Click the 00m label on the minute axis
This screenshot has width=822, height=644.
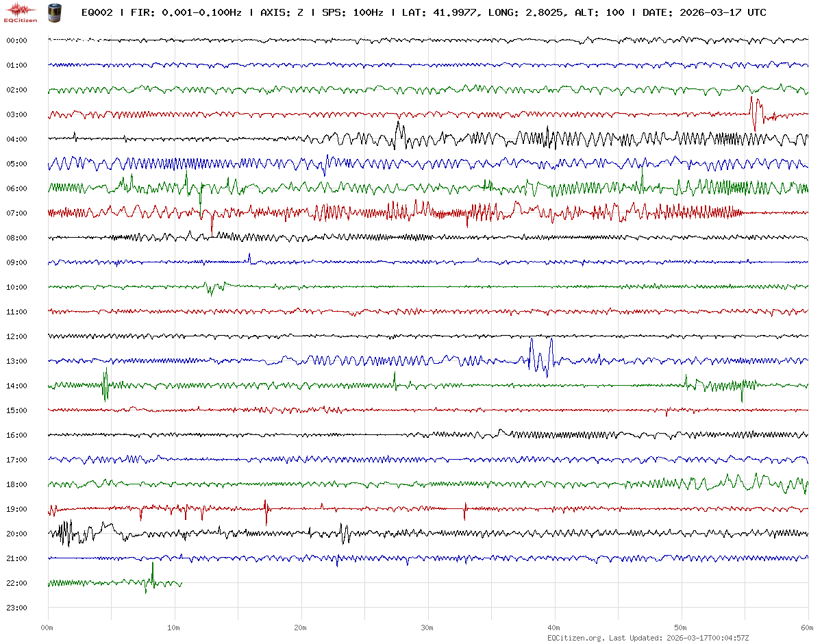point(47,627)
